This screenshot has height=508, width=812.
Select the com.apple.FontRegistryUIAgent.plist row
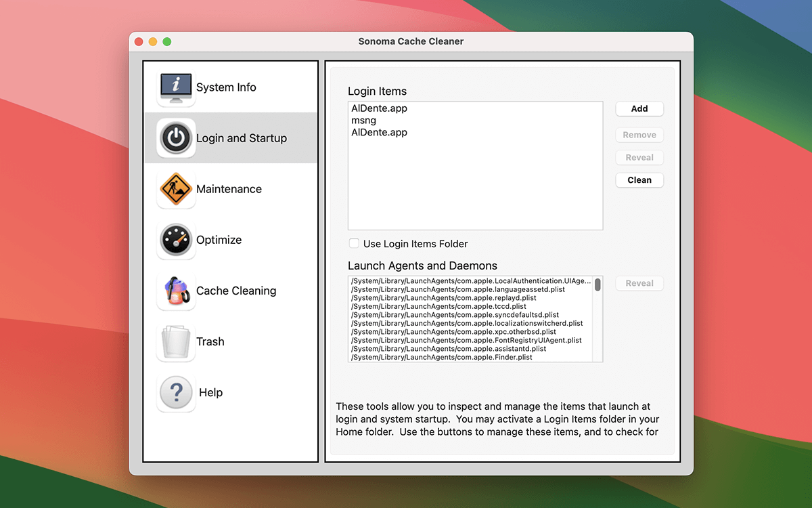pyautogui.click(x=471, y=340)
